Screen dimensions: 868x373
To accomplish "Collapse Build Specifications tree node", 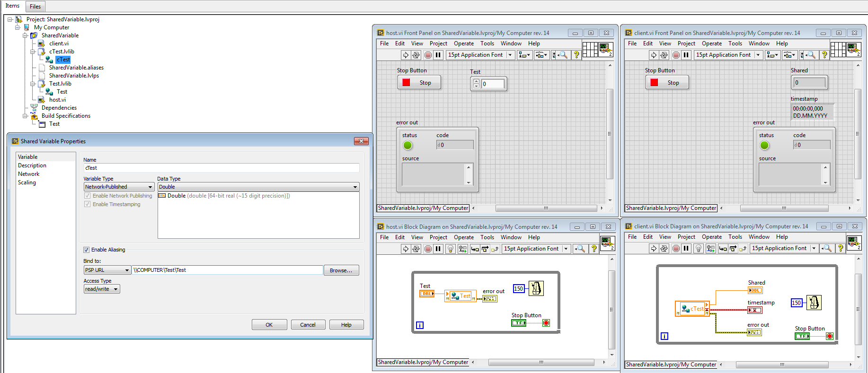I will point(25,116).
